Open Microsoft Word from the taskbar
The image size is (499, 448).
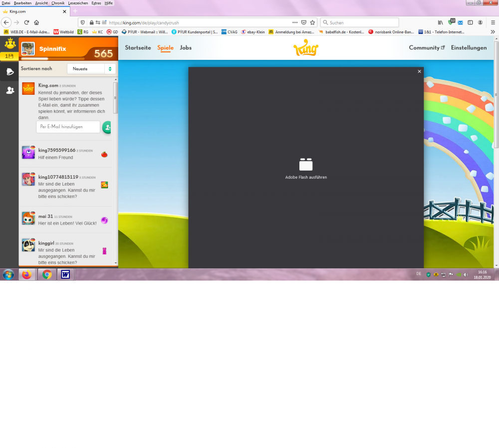tap(65, 274)
